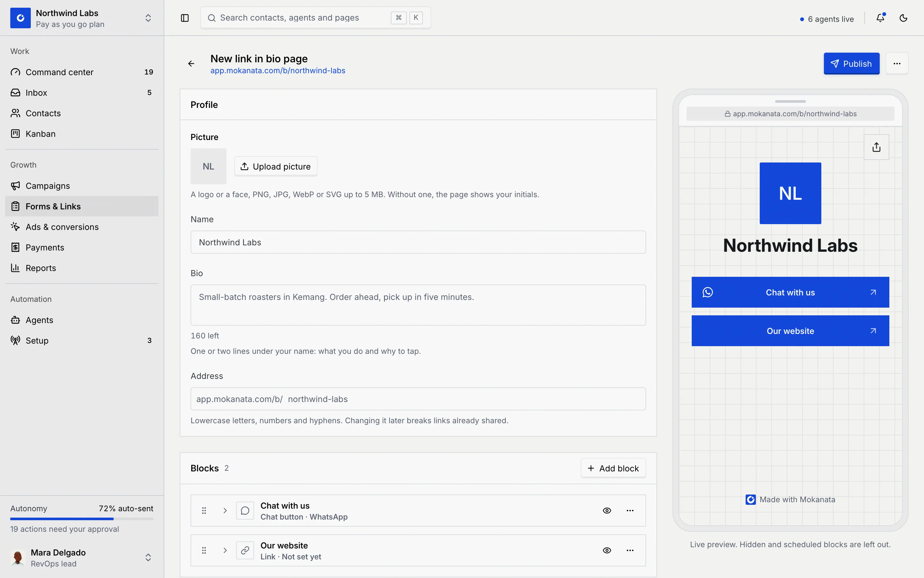The width and height of the screenshot is (924, 578).
Task: Click Mara Delgado's avatar
Action: coord(18,558)
